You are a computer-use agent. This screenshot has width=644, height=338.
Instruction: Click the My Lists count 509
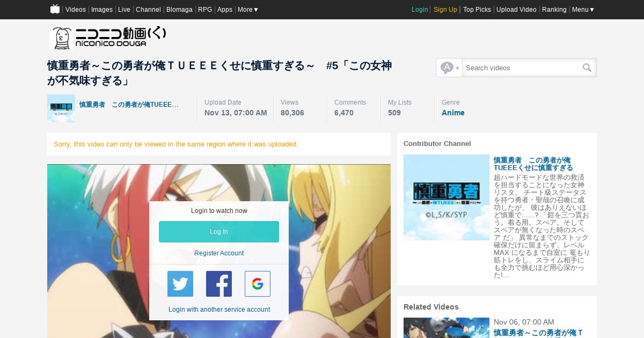point(394,113)
